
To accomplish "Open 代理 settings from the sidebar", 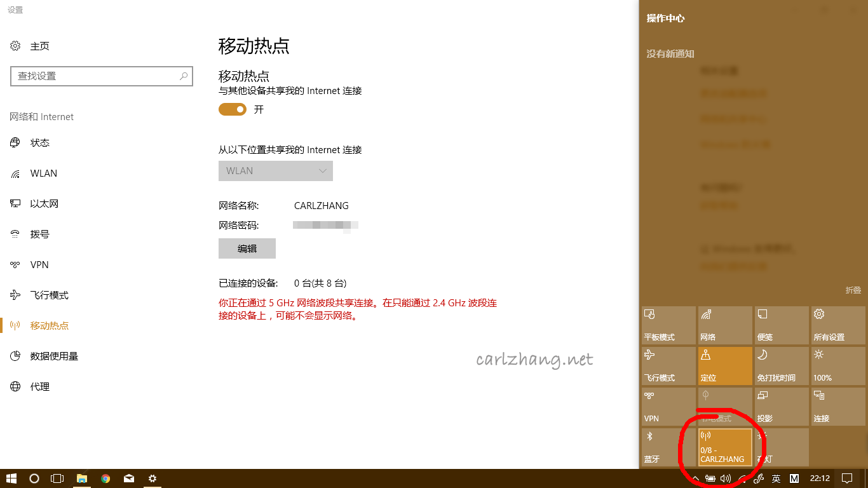I will pos(39,386).
